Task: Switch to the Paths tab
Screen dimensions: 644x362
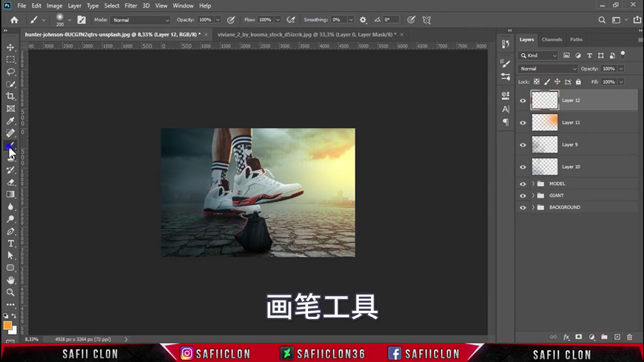Action: [576, 39]
